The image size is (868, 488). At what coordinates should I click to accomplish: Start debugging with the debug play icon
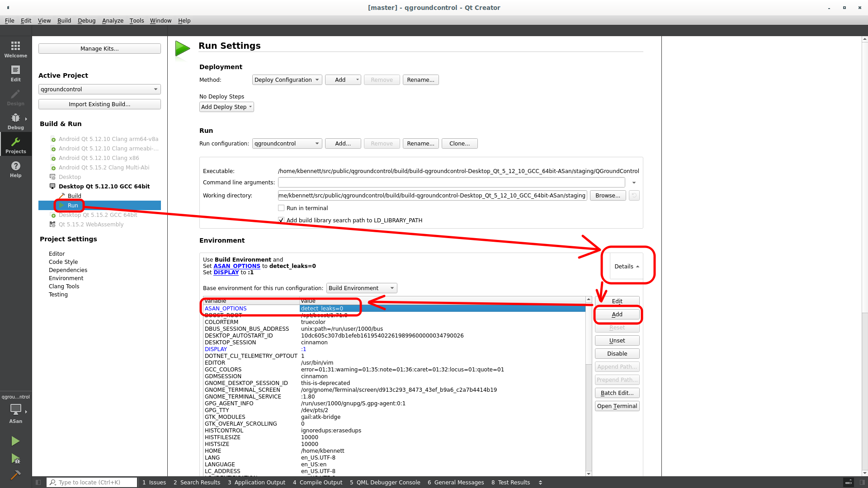click(x=15, y=459)
